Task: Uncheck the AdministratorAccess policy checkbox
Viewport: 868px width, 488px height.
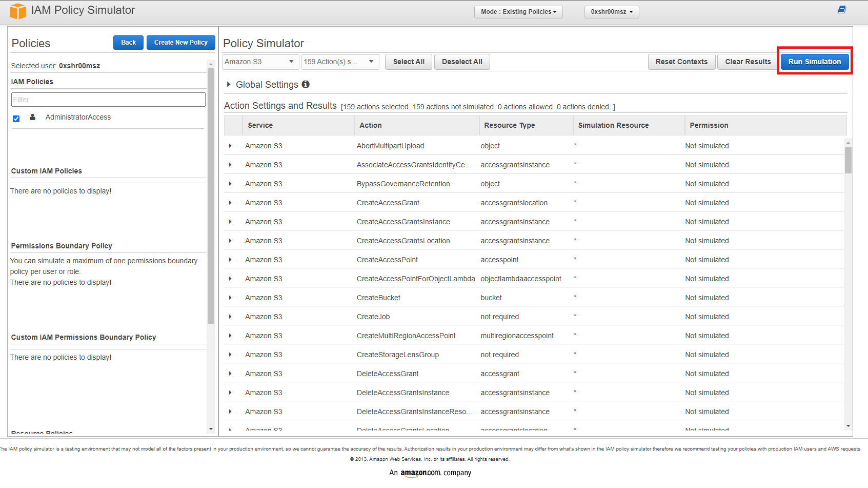Action: point(16,119)
